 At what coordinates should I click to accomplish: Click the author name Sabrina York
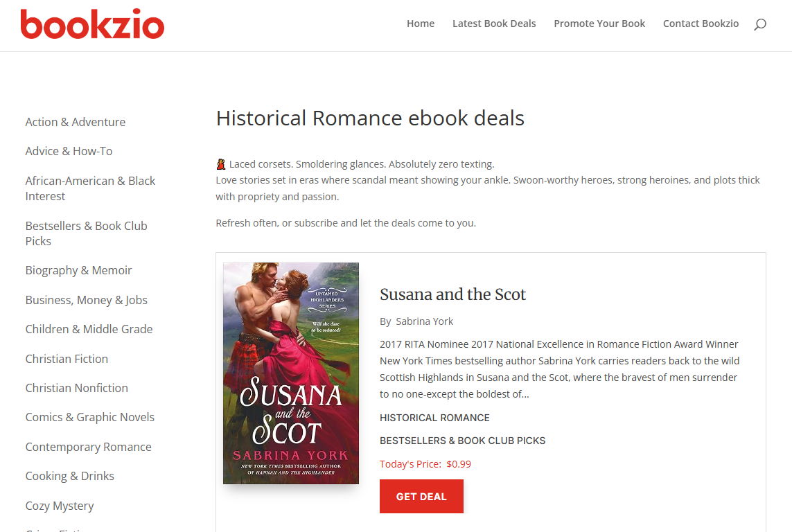click(424, 321)
